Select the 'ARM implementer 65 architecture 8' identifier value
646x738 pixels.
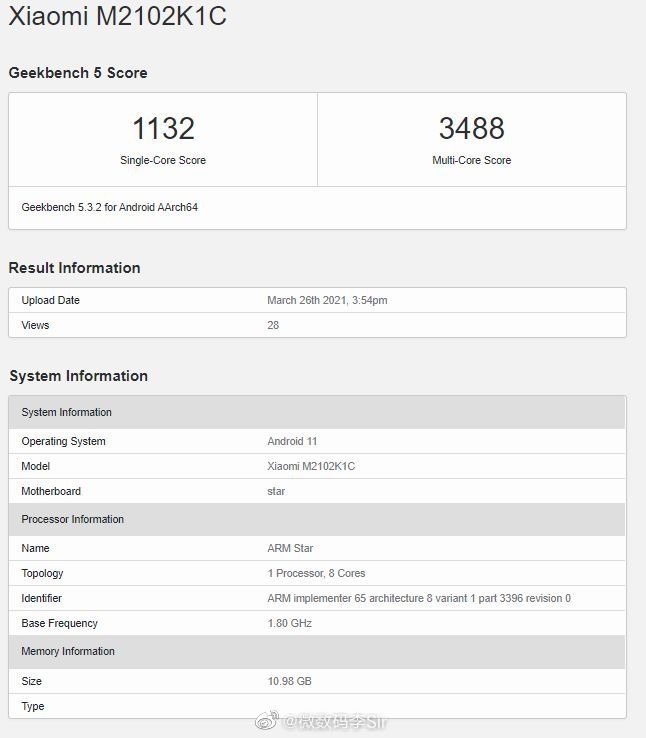(419, 598)
